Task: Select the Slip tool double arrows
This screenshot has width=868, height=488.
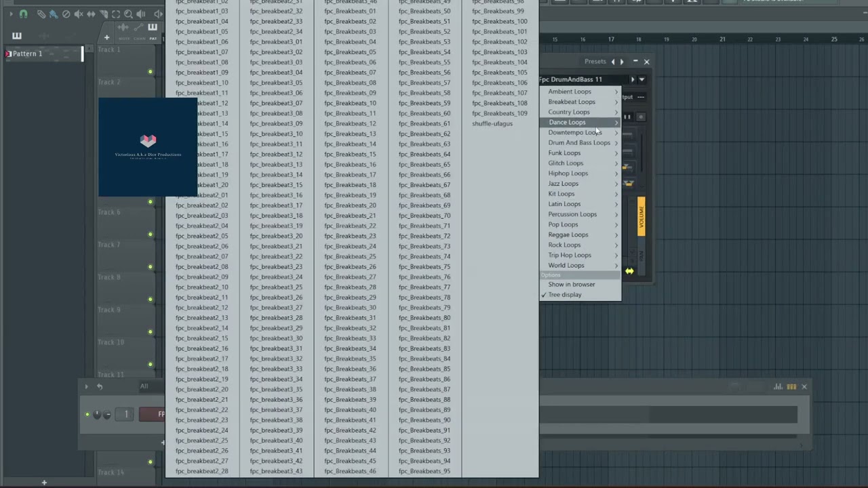Action: [x=91, y=14]
